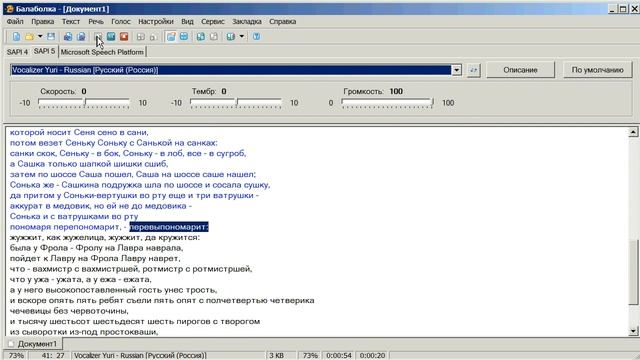The width and height of the screenshot is (640, 360).
Task: Click the 3 KB status bar entry
Action: pyautogui.click(x=276, y=356)
